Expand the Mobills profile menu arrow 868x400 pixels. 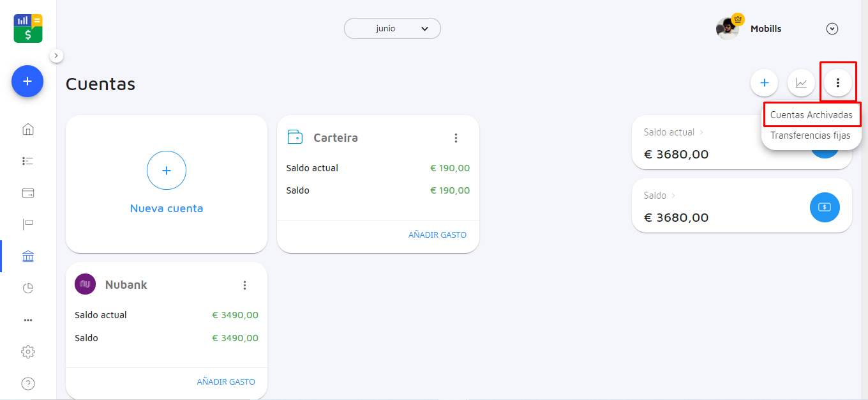pyautogui.click(x=832, y=29)
